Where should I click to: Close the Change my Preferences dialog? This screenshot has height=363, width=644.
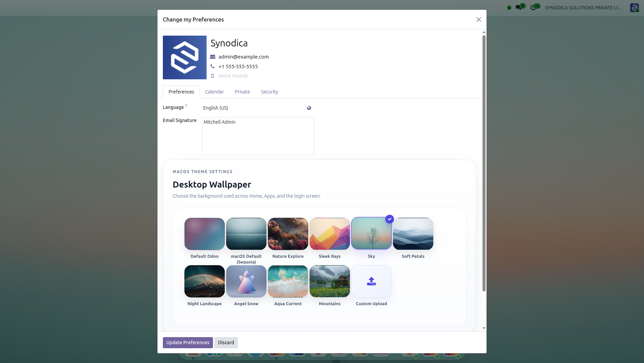coord(478,19)
